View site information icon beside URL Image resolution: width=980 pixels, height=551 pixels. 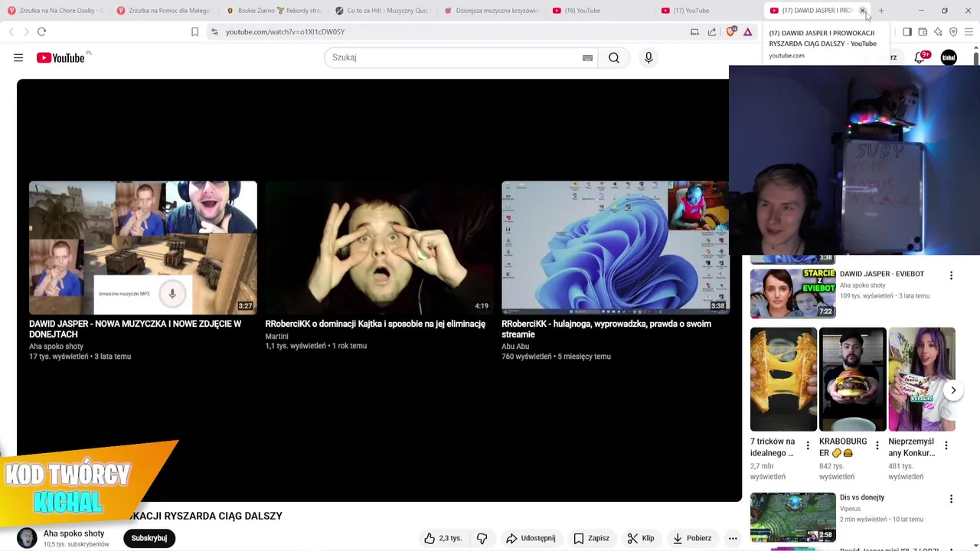tap(214, 31)
